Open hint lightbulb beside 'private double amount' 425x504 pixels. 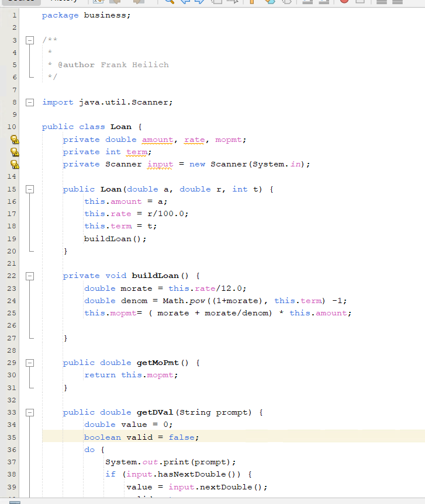click(x=15, y=140)
